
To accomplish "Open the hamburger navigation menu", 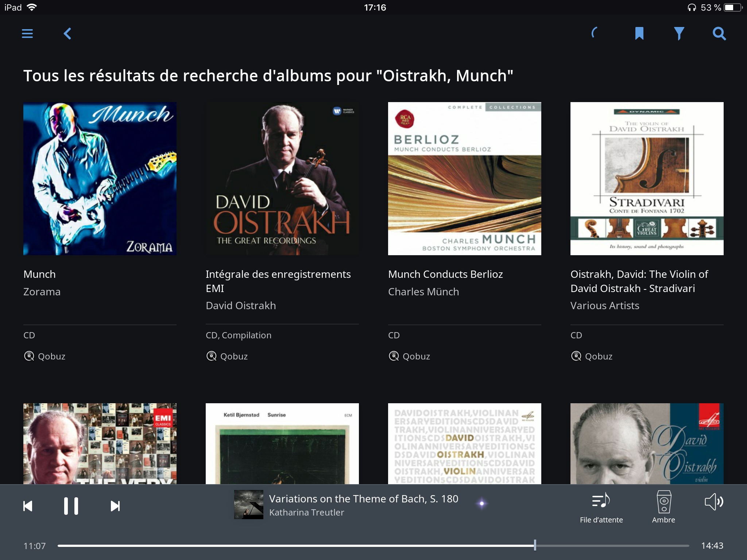I will tap(27, 34).
